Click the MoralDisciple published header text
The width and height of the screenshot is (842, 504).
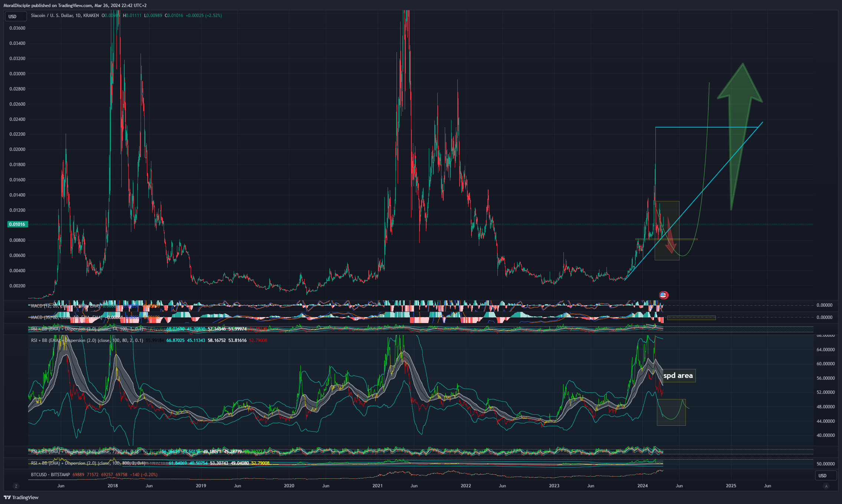coord(75,5)
